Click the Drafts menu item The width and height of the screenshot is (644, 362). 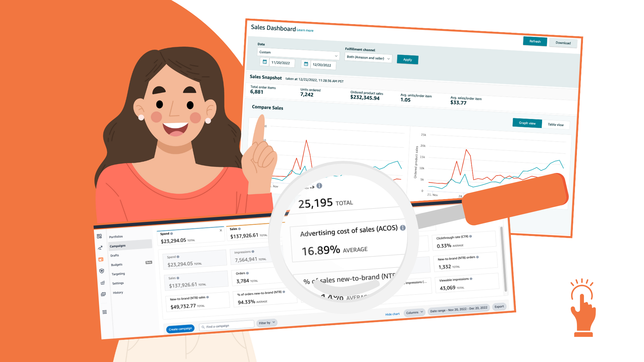[114, 255]
